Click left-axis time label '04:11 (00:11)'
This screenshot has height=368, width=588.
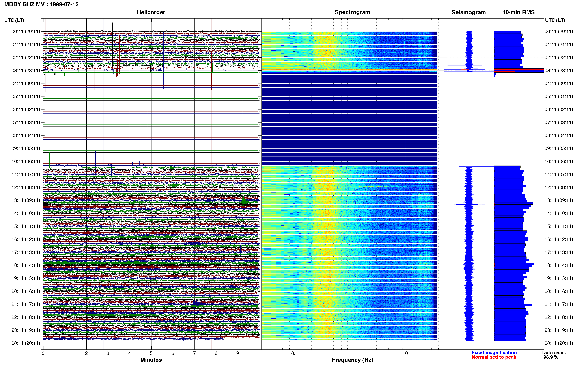coord(26,83)
